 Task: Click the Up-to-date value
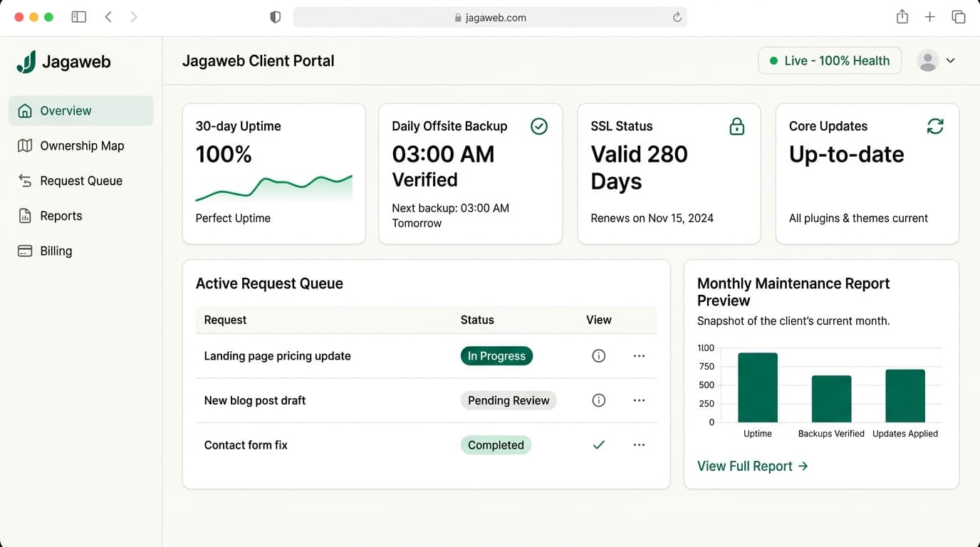click(846, 155)
